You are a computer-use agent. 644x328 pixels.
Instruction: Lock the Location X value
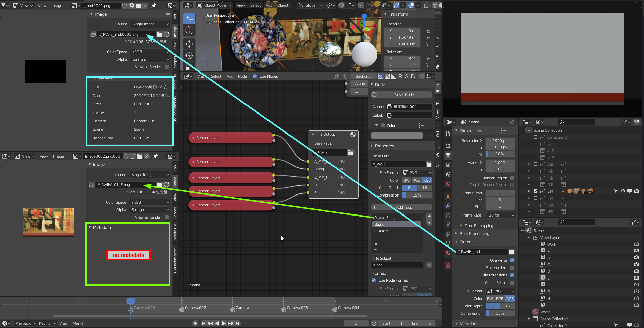(x=428, y=31)
